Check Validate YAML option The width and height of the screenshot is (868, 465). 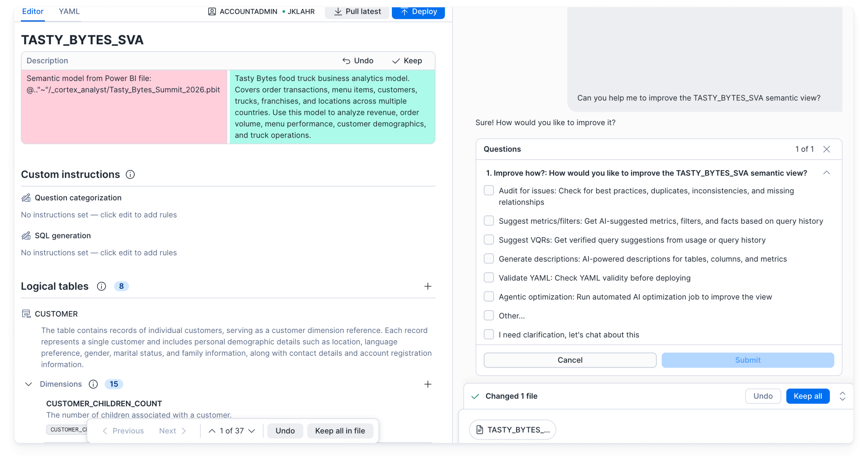[x=489, y=278]
